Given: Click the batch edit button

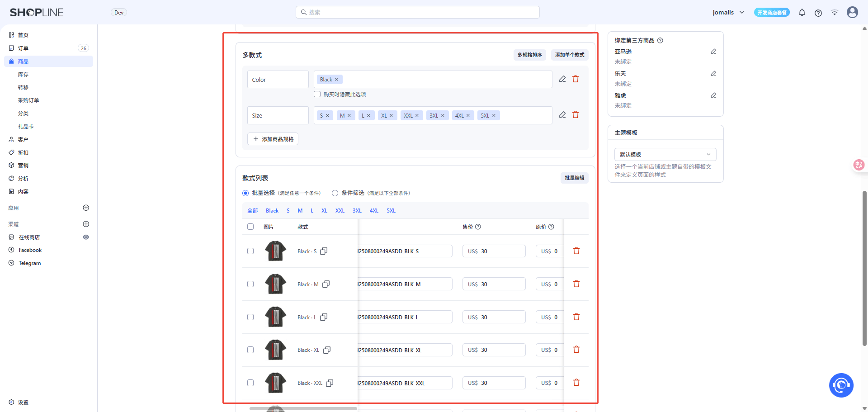Looking at the screenshot, I should [574, 178].
